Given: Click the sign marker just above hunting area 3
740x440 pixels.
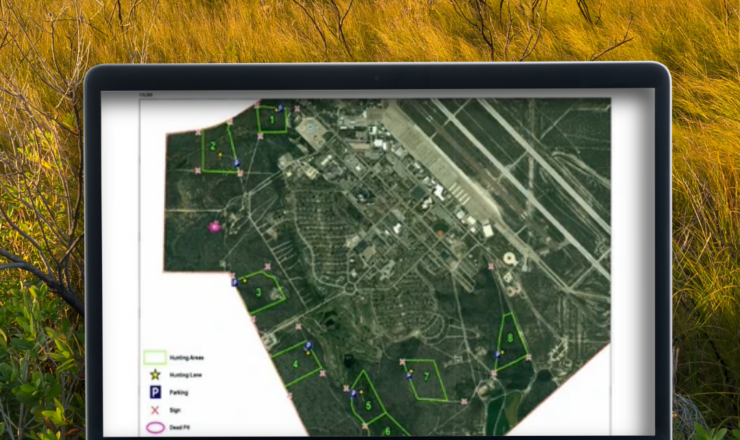Looking at the screenshot, I should tap(268, 267).
